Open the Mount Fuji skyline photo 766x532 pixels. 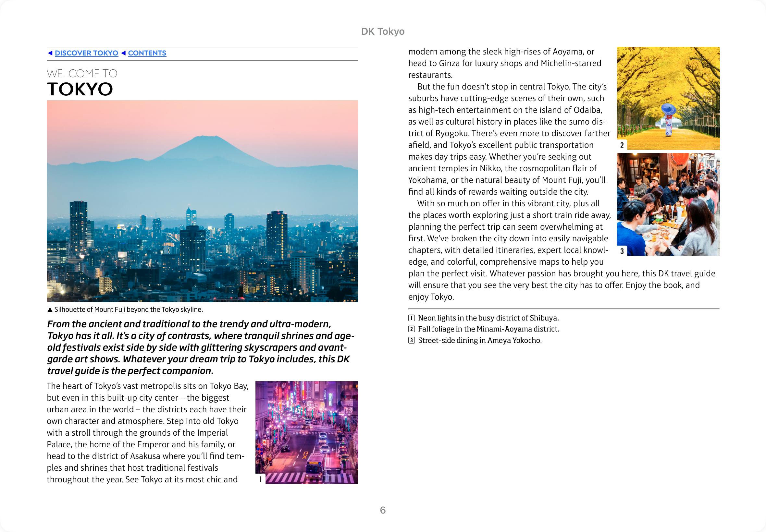pyautogui.click(x=203, y=201)
